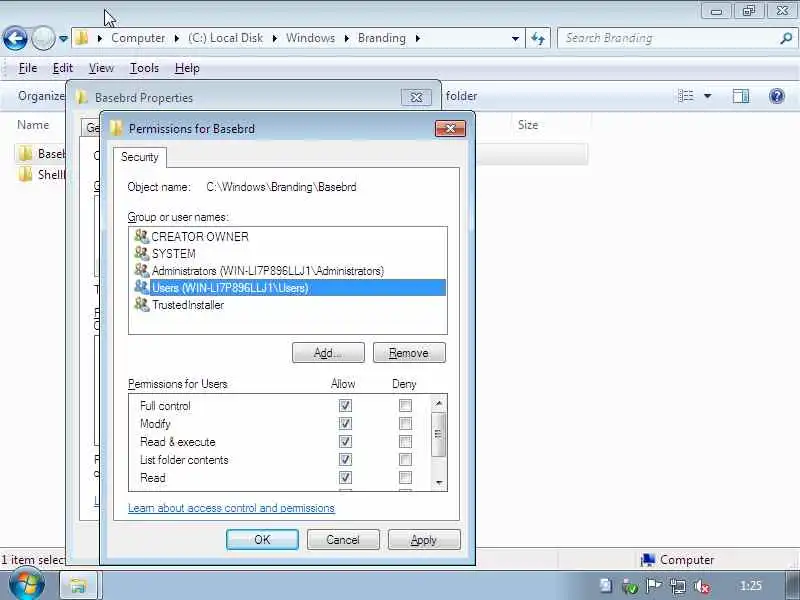
Task: Select the Users entry in group list
Action: [x=288, y=288]
